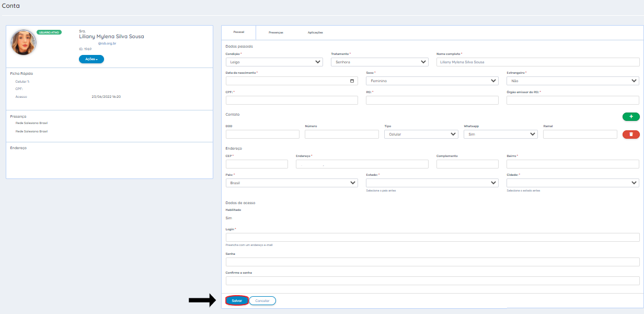Open the Estrangeiro dropdown
Viewport: 644px width, 314px height.
[x=572, y=81]
